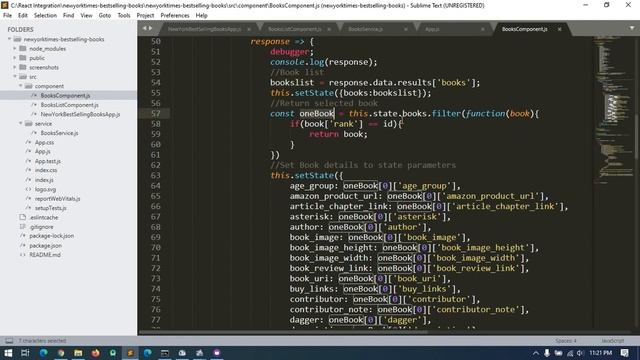Open Task View on the taskbar
Screen dimensions: 640x360
(25, 353)
